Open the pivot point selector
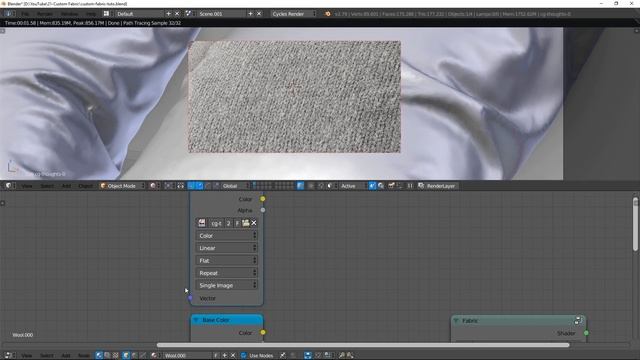This screenshot has width=640, height=360. (x=169, y=186)
